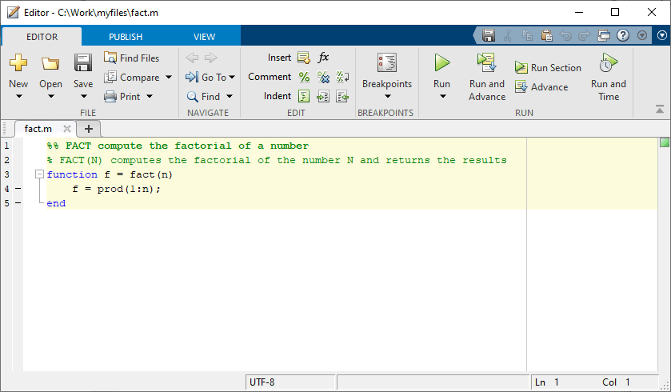Expand the Save dropdown arrow
Screen dimensions: 671x392
(84, 96)
